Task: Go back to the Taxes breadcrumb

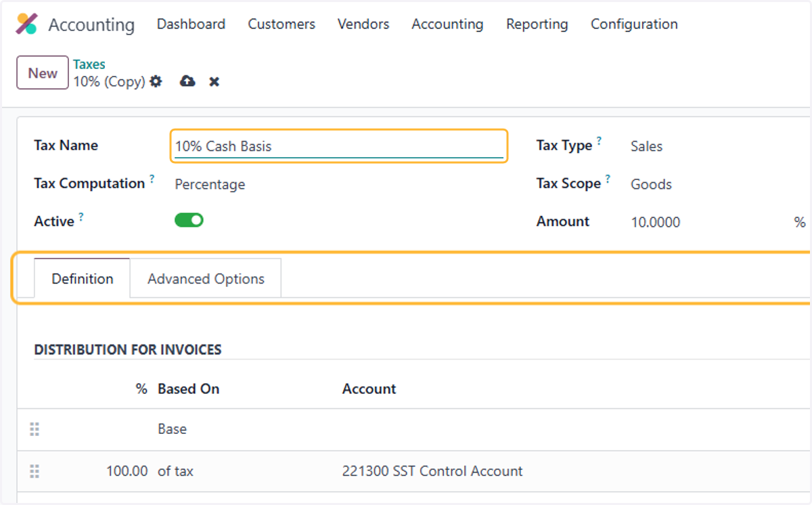Action: 89,64
